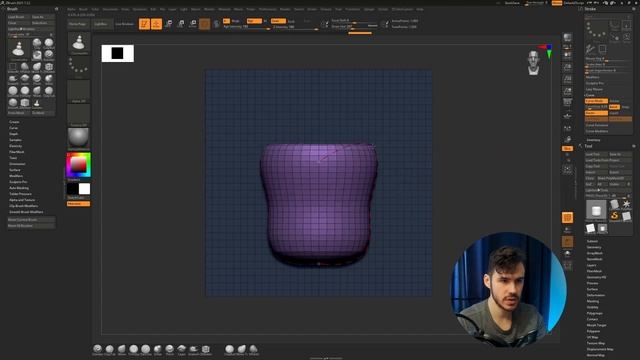Click Load Brush button
Image resolution: width=640 pixels, height=360 pixels.
[19, 17]
